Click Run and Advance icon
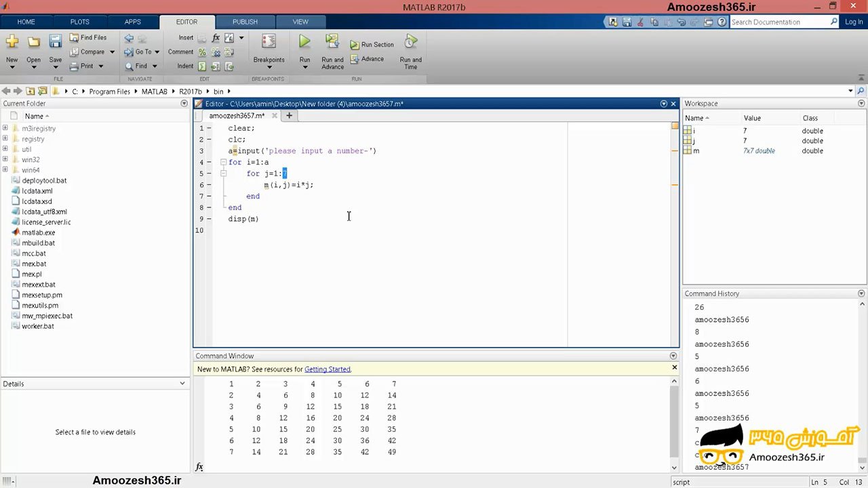 332,42
